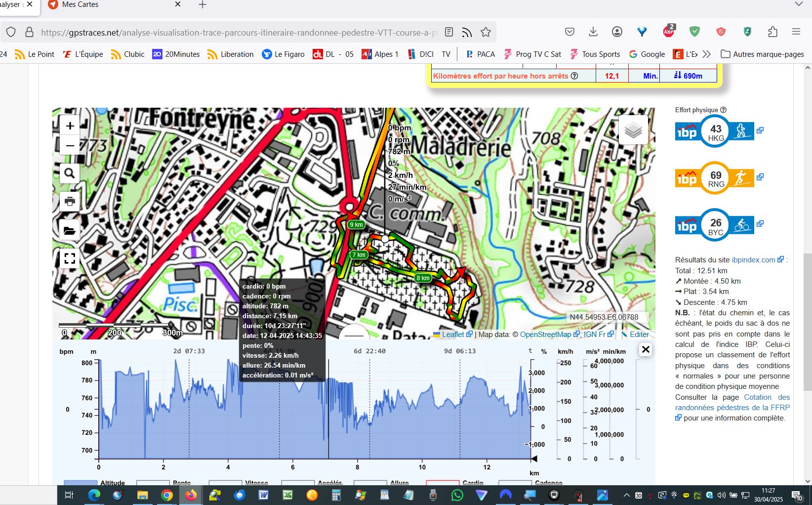Click the Effort physique help icon
Viewport: 812px width, 505px height.
coord(724,110)
